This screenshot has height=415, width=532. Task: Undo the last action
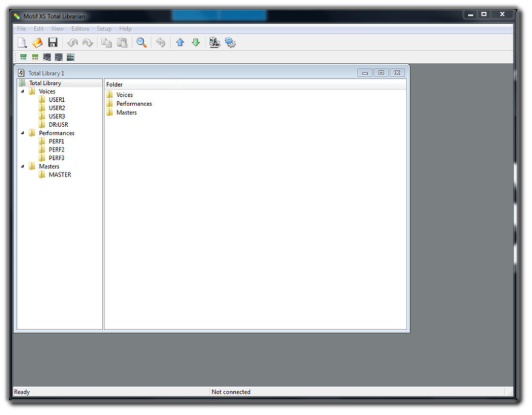point(72,43)
